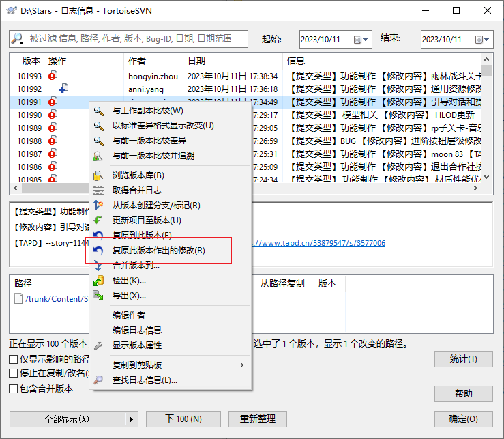Enable 停止在复制/改名 checkbox
Viewport: 504px width, 439px height.
click(x=14, y=373)
